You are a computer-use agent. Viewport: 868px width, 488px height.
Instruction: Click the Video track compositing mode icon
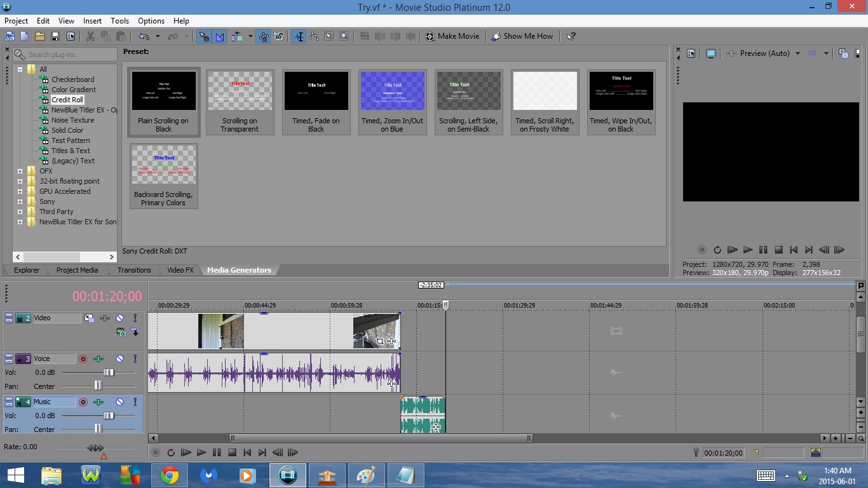coord(121,332)
